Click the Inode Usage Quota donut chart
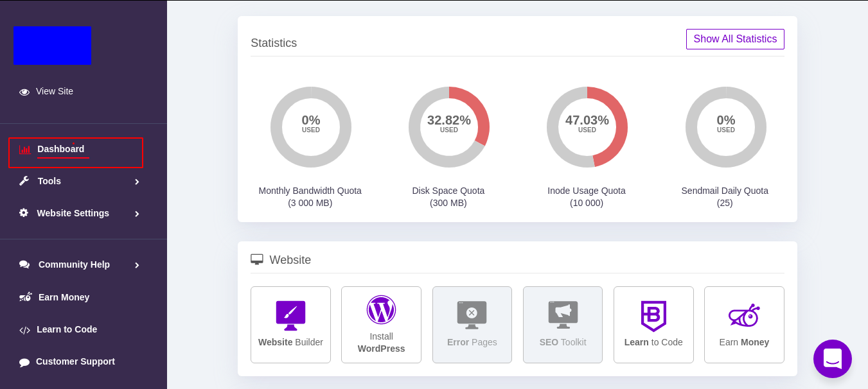This screenshot has width=868, height=389. pos(587,127)
